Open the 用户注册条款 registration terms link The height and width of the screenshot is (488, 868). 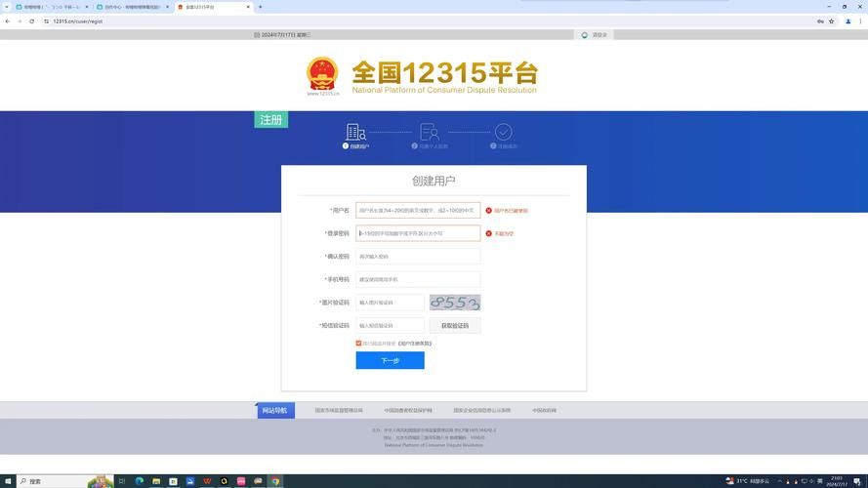tap(415, 344)
